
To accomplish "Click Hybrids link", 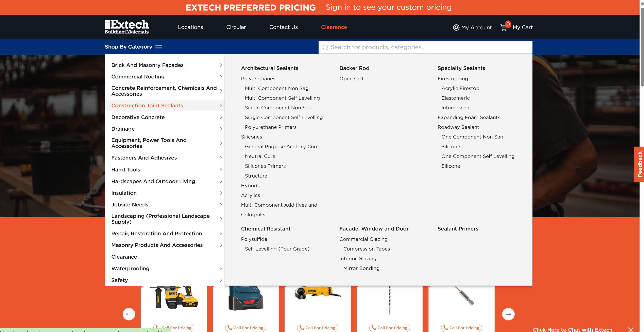I will [x=250, y=186].
